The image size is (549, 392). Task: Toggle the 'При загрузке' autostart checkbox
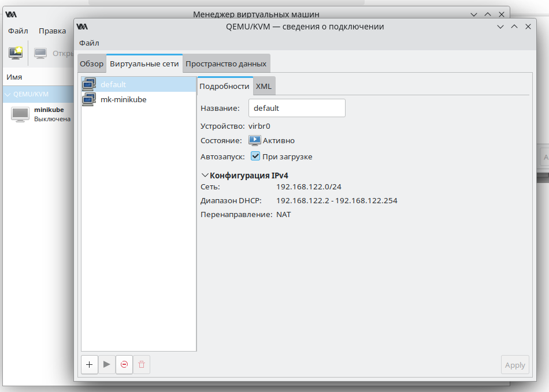(255, 156)
